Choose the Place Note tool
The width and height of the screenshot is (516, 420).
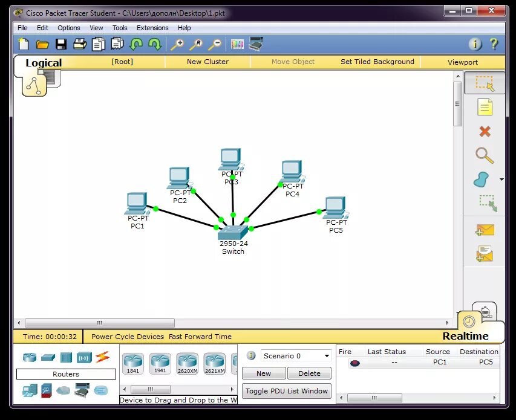pos(485,107)
